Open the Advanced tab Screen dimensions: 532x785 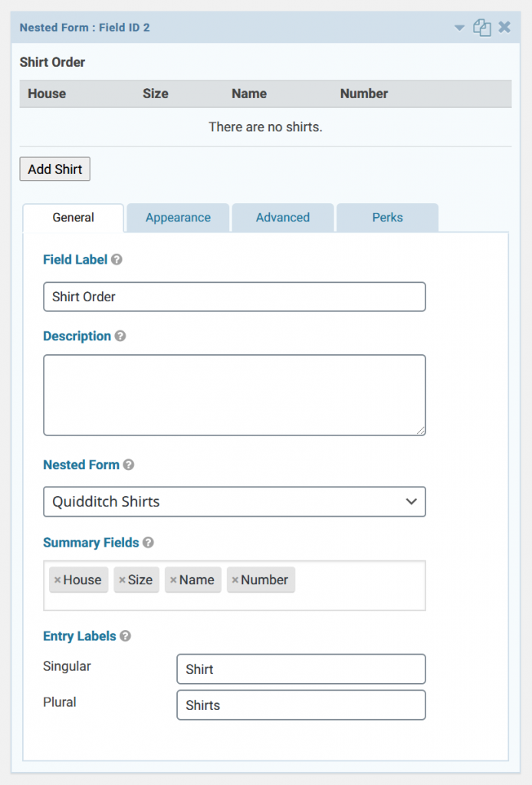(x=283, y=218)
